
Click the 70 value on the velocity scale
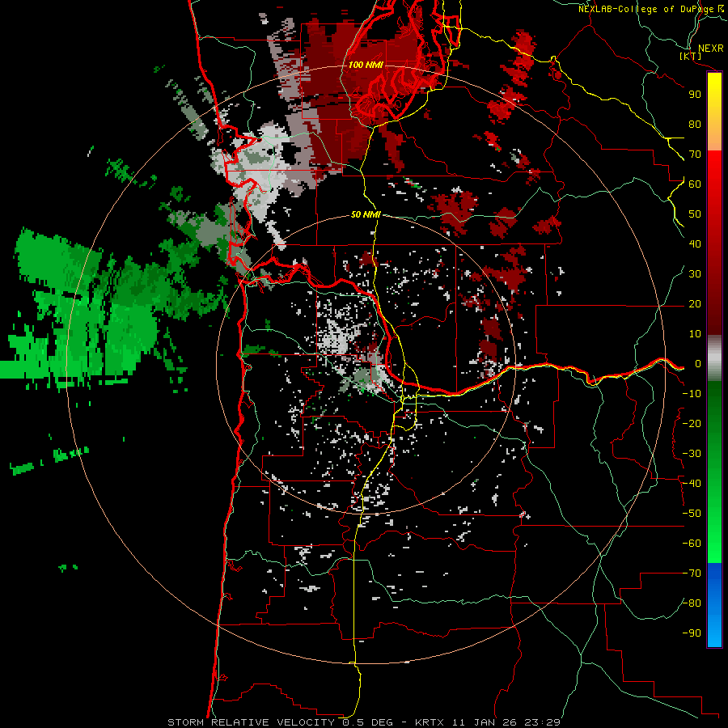point(695,154)
